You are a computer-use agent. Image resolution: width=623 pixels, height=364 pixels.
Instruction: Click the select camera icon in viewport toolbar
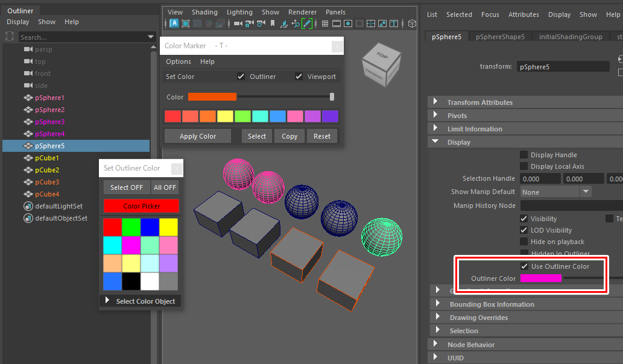click(x=238, y=24)
